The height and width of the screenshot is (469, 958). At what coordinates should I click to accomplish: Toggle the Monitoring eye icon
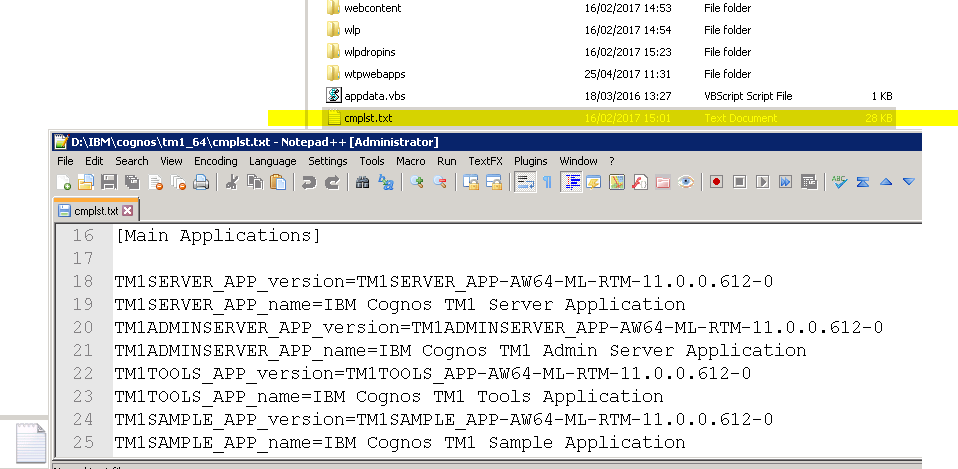click(x=685, y=182)
